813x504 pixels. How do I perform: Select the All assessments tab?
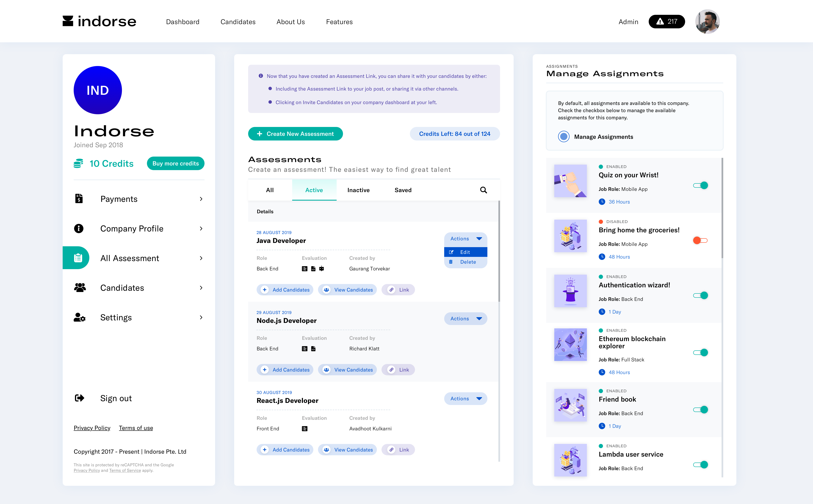pos(270,190)
